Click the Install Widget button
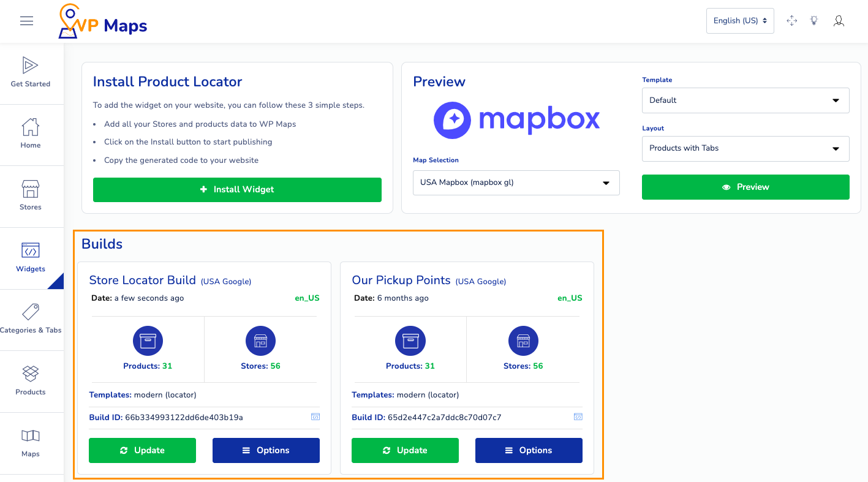Image resolution: width=868 pixels, height=482 pixels. [x=237, y=190]
